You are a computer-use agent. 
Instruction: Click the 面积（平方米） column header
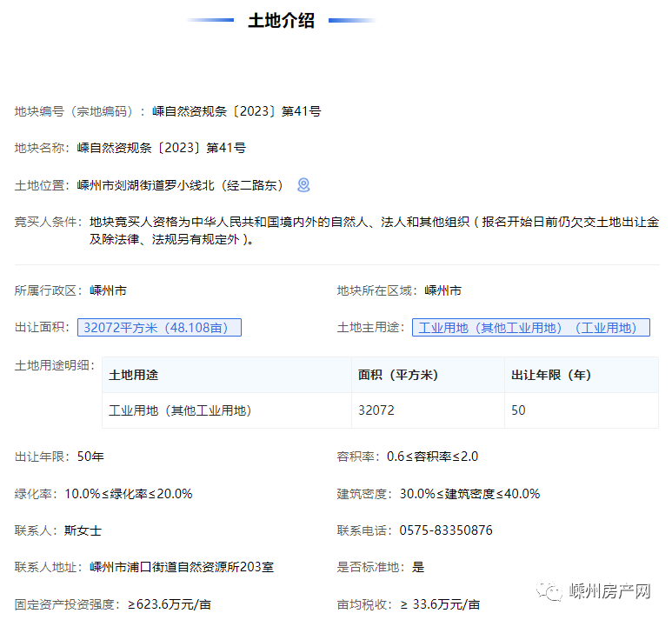pyautogui.click(x=398, y=375)
